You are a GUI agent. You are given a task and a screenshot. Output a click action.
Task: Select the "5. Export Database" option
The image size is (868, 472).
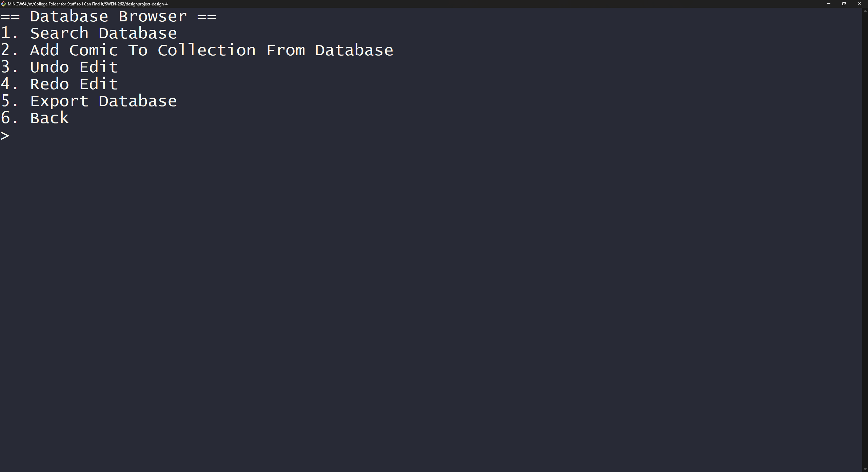coord(89,101)
